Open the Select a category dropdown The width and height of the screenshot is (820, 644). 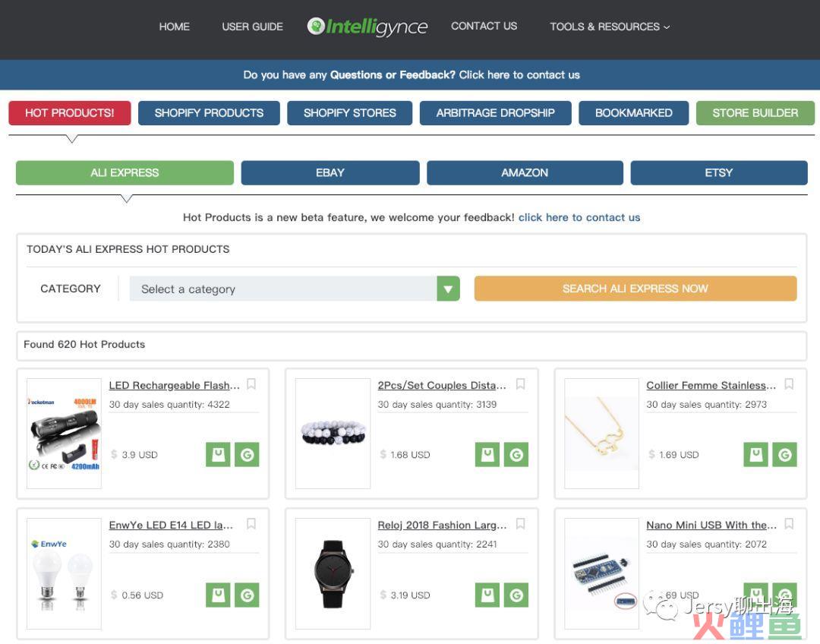pos(295,289)
